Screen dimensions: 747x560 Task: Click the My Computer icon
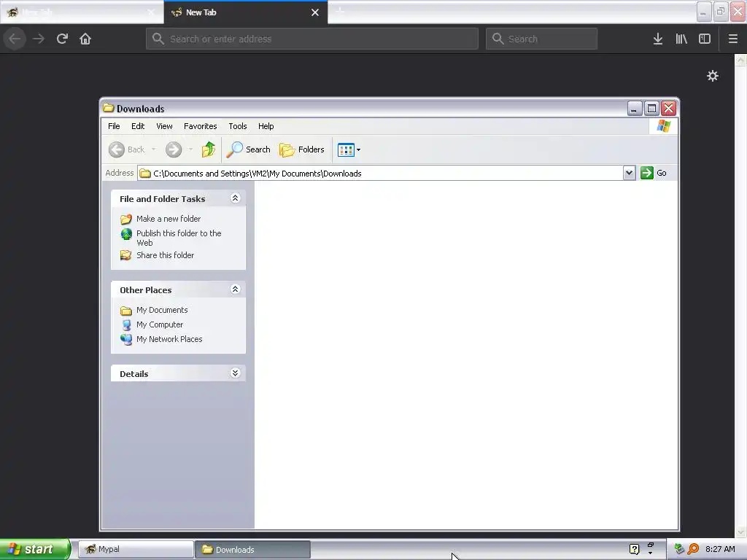tap(126, 324)
